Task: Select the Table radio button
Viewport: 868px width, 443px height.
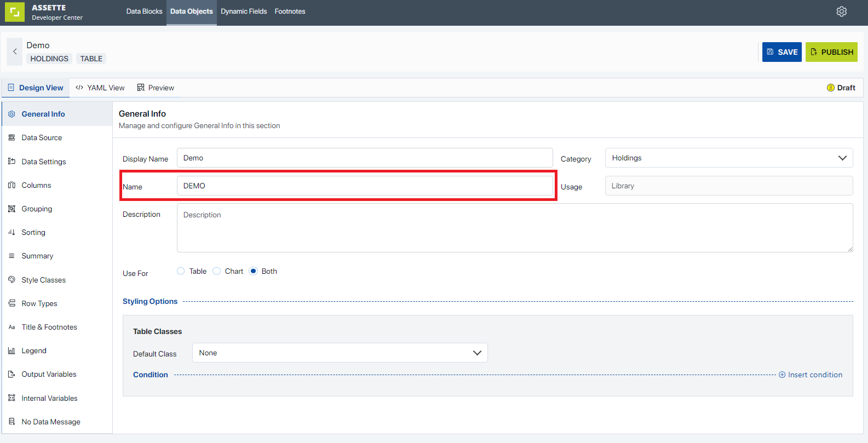Action: click(181, 271)
